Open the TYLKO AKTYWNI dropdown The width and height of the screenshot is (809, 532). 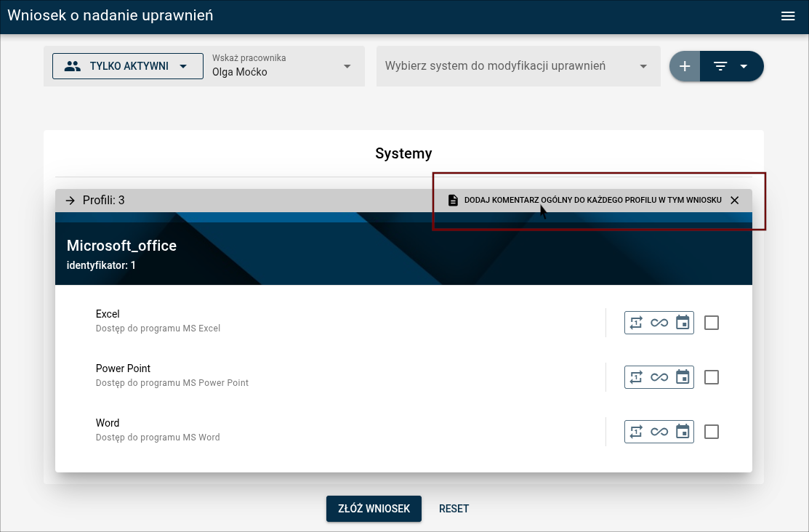point(128,66)
